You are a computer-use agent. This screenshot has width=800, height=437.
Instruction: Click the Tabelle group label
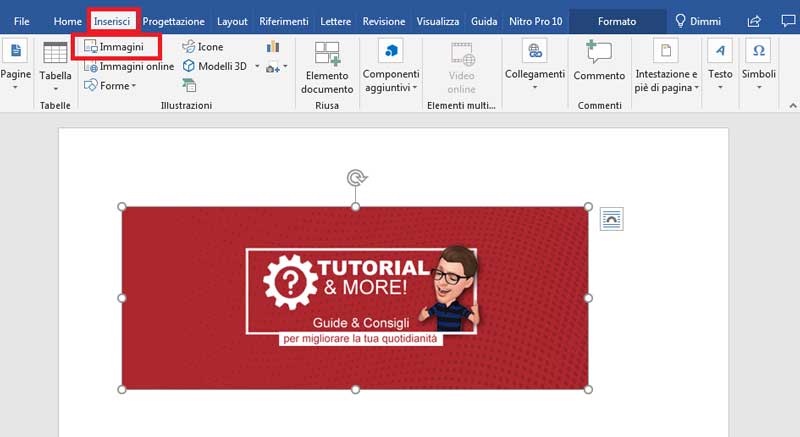coord(55,106)
